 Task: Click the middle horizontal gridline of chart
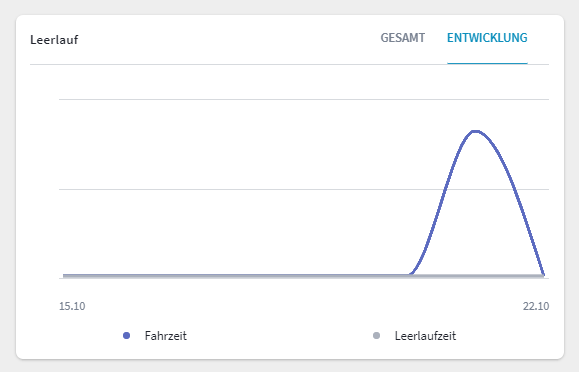304,189
